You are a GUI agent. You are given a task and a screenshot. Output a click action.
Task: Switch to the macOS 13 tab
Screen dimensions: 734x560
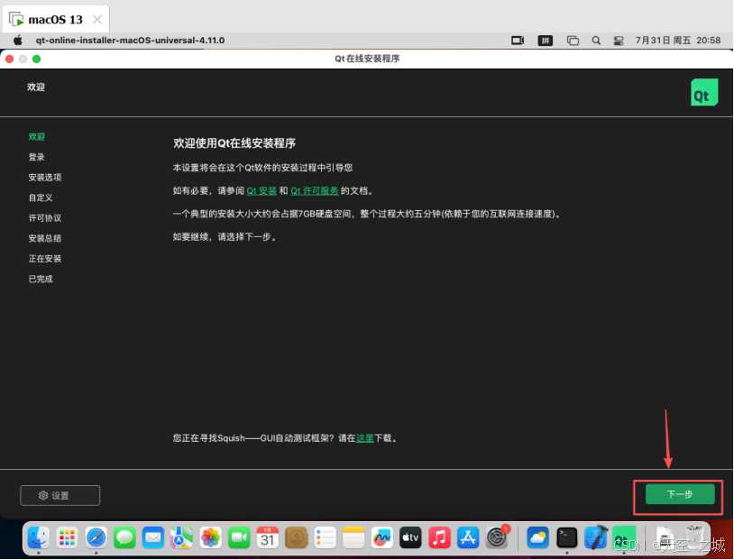tap(55, 20)
